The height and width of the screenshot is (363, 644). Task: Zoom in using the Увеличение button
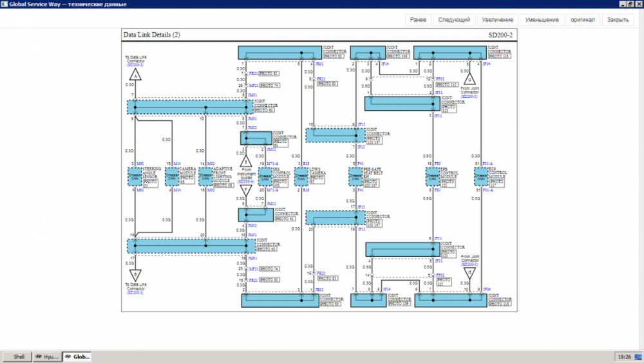pos(498,20)
